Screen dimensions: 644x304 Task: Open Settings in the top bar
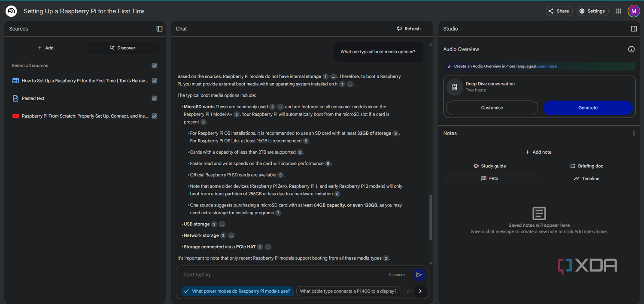(592, 11)
